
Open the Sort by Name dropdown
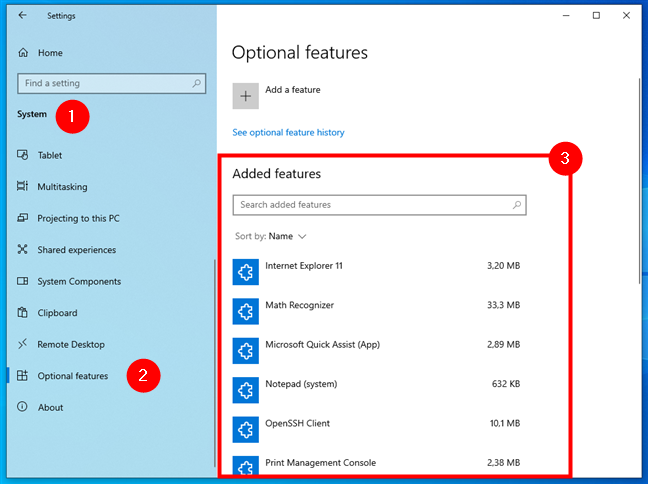(271, 236)
